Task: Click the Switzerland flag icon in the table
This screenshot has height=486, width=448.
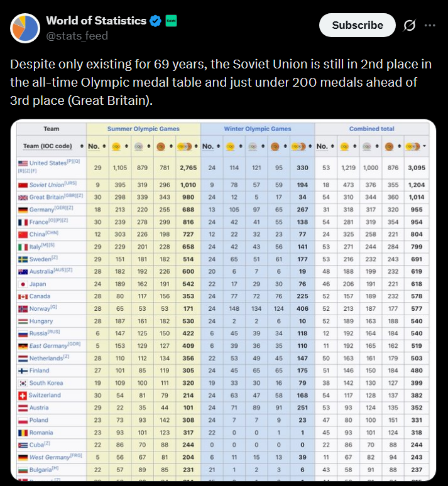Action: 24,395
